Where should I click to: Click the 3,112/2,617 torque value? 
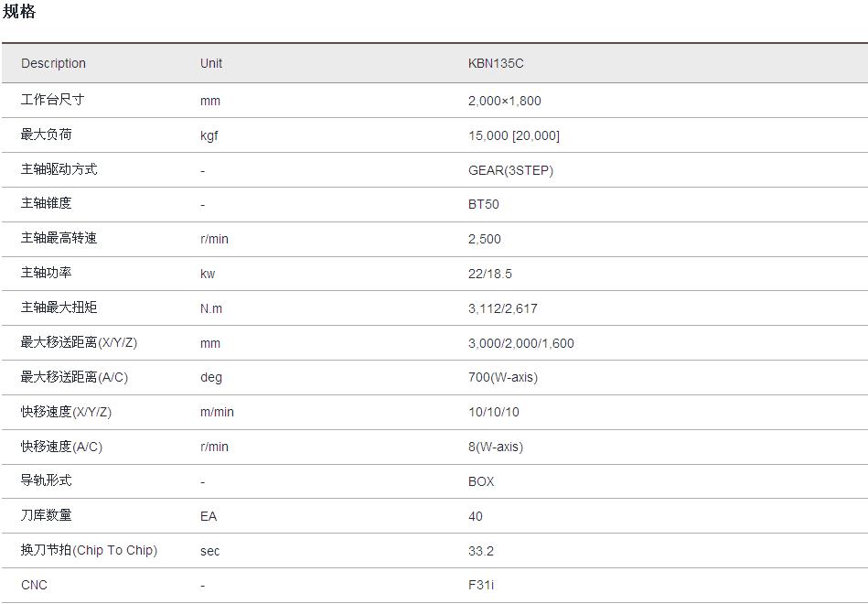coord(503,308)
